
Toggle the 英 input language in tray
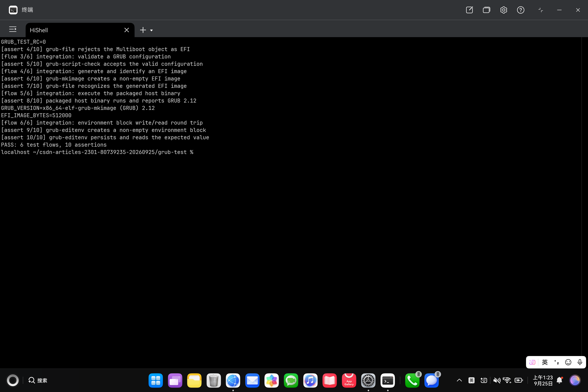472,380
